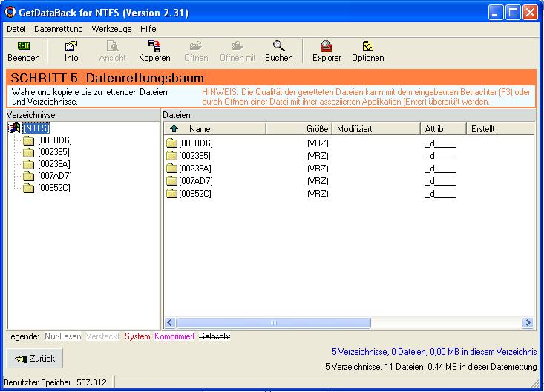
Task: Select [007AD7] in the directory tree
Action: tap(55, 176)
